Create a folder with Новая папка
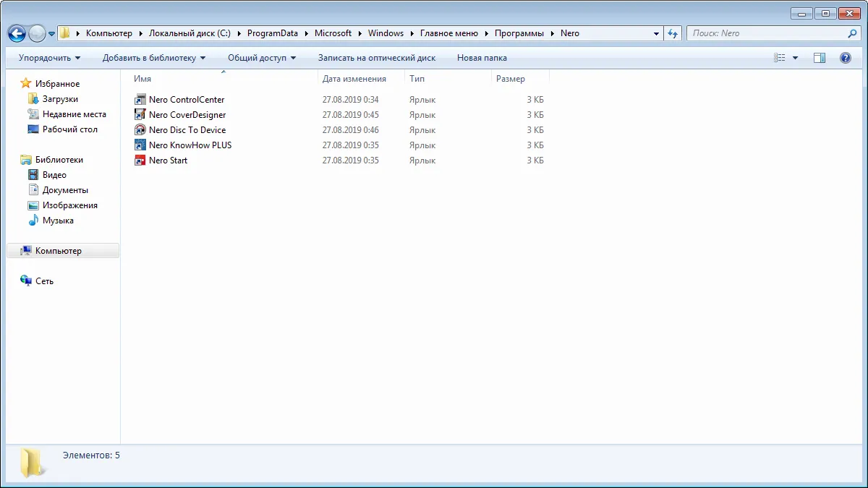Viewport: 868px width, 488px height. click(482, 58)
